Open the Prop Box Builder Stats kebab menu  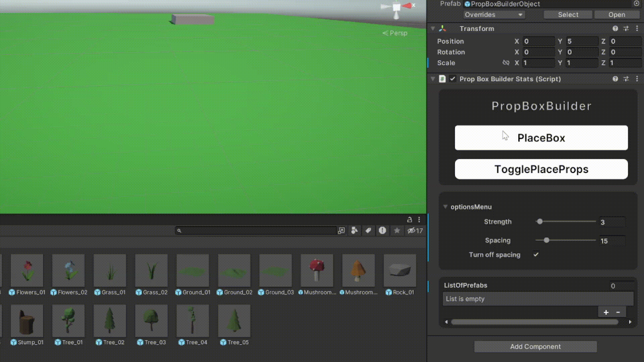click(x=637, y=79)
